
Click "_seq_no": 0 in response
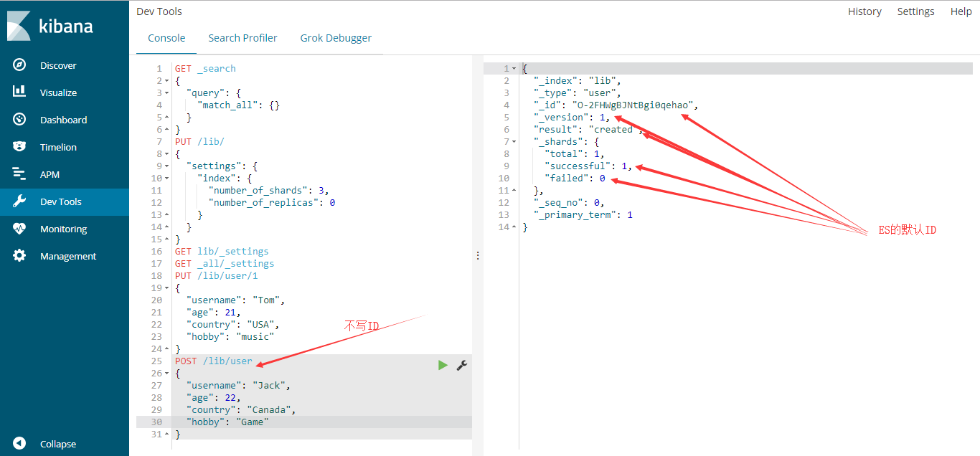click(569, 203)
